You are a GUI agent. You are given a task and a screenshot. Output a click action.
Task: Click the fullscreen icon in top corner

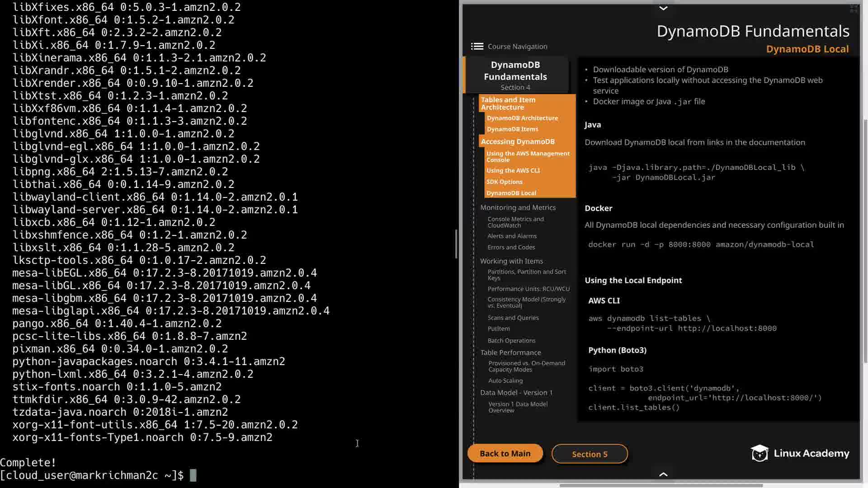pyautogui.click(x=854, y=9)
